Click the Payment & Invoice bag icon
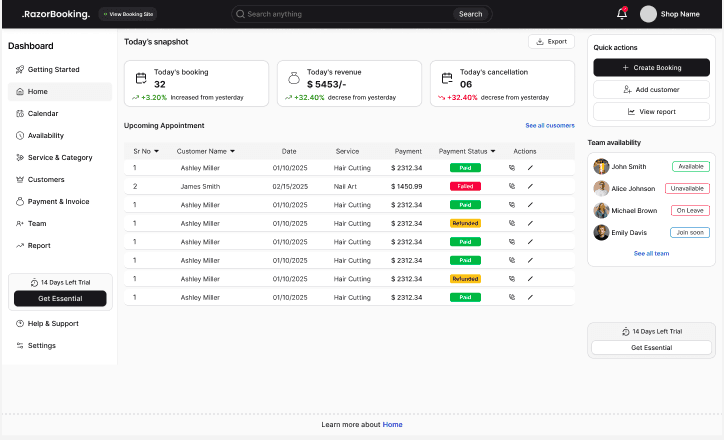 (20, 202)
